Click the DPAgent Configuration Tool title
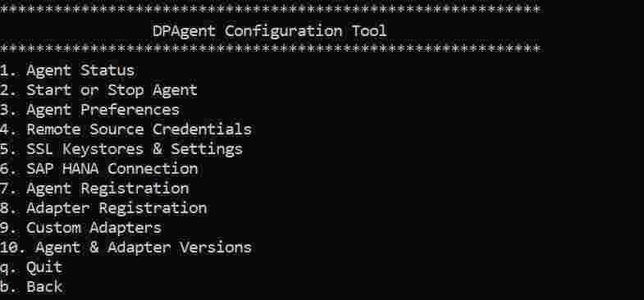Image resolution: width=644 pixels, height=300 pixels. pos(270,31)
